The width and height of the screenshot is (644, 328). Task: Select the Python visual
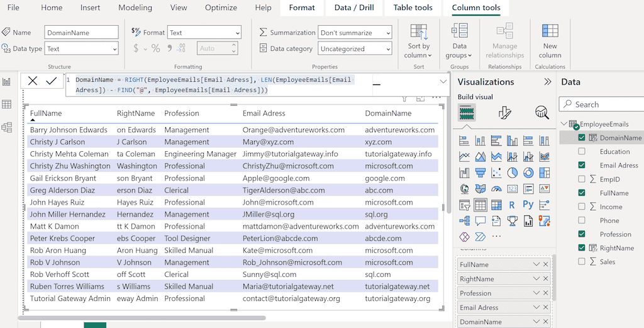tap(528, 205)
